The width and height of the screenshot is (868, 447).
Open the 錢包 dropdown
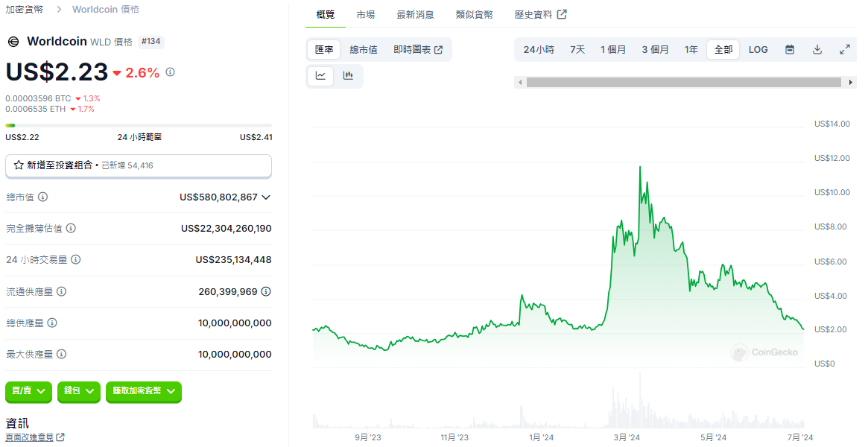[78, 392]
